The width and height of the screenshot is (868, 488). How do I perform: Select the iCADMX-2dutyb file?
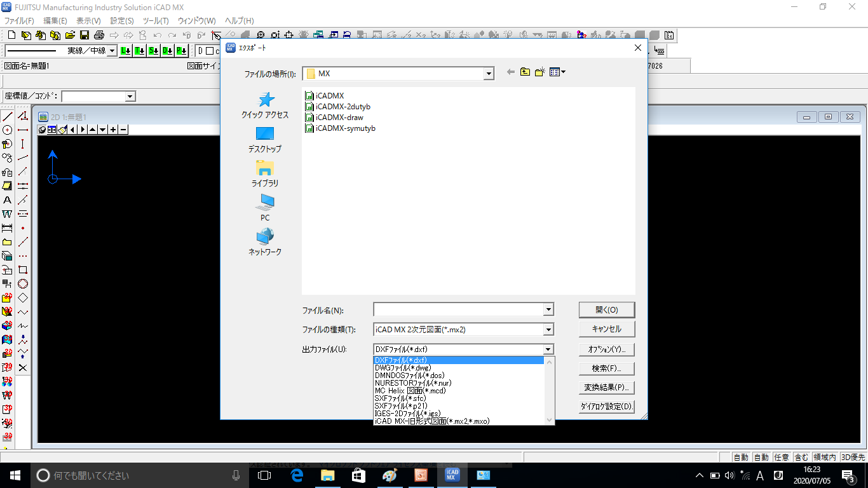point(338,107)
